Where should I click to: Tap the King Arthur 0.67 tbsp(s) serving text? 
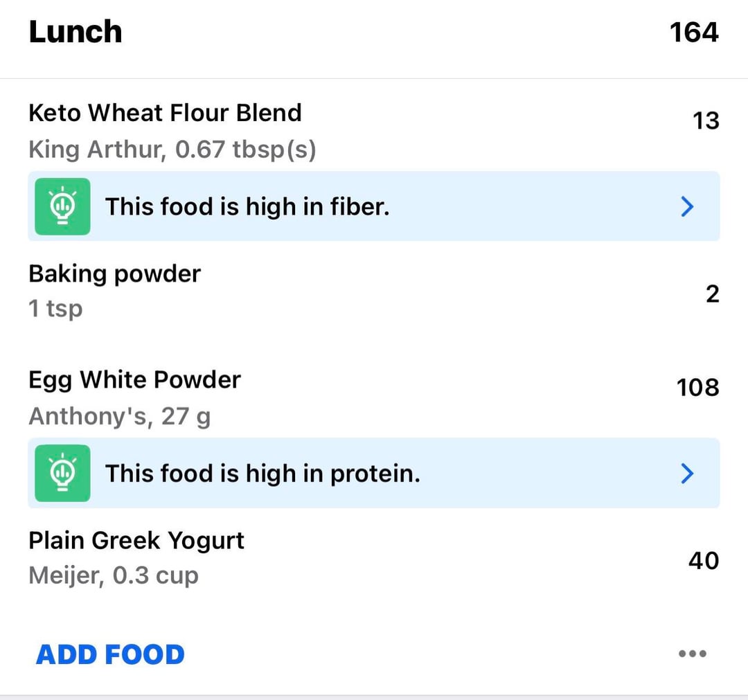point(172,150)
